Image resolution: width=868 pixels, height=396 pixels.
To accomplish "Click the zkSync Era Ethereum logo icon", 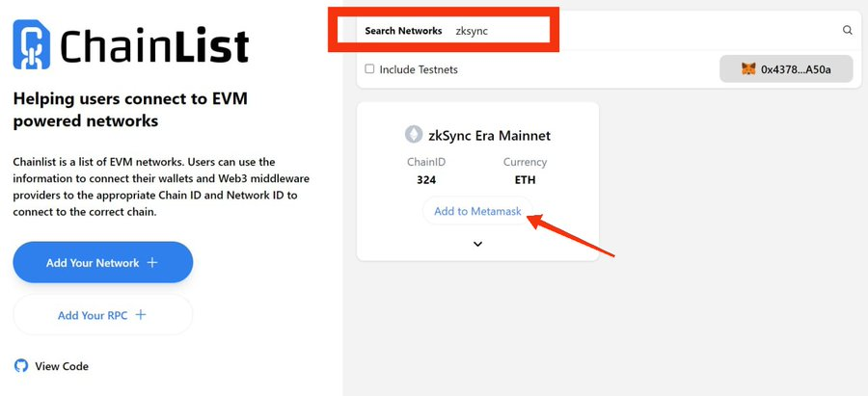I will pyautogui.click(x=414, y=134).
